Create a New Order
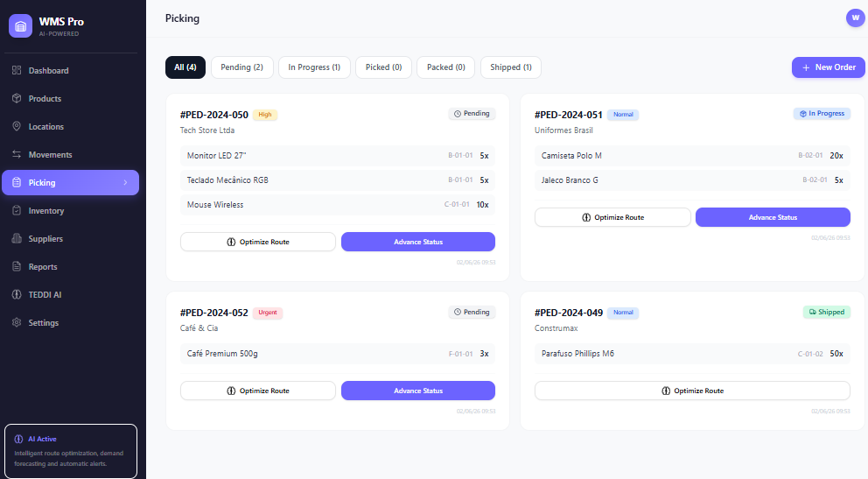Image resolution: width=868 pixels, height=479 pixels. [828, 67]
